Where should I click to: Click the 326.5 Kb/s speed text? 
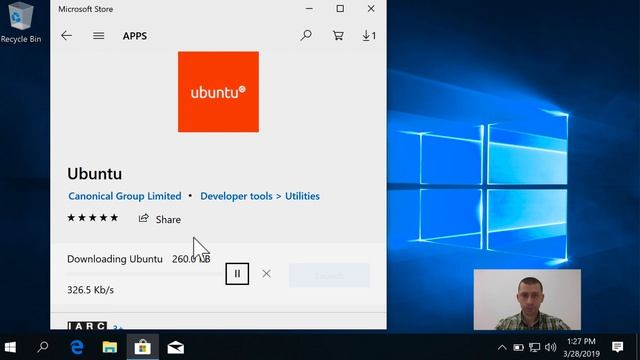click(x=90, y=290)
